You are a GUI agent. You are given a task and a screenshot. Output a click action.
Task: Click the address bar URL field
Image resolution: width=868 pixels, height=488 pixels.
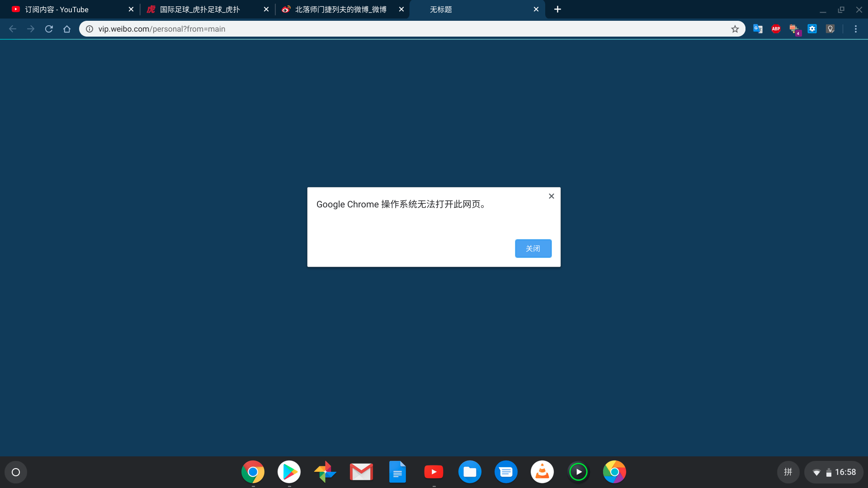[x=411, y=29]
